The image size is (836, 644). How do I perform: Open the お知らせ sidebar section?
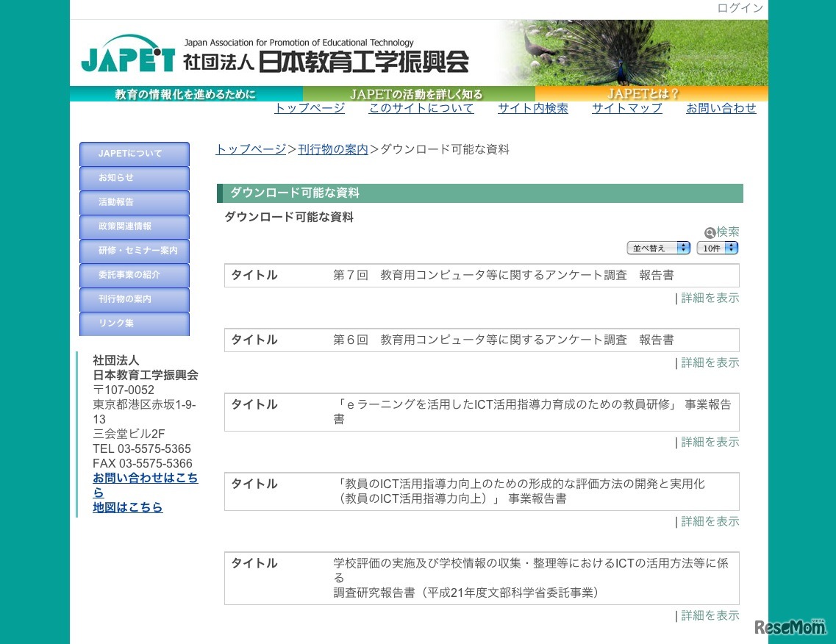pos(134,178)
